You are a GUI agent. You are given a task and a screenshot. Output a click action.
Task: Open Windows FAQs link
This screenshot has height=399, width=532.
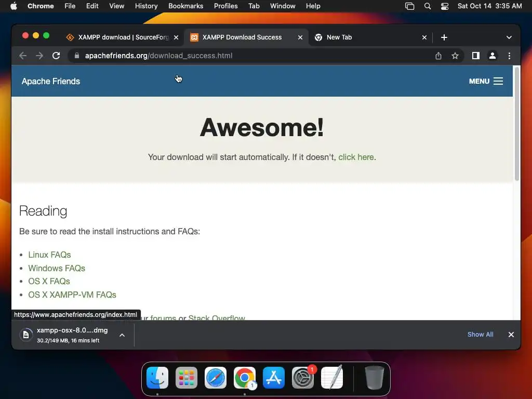click(57, 268)
